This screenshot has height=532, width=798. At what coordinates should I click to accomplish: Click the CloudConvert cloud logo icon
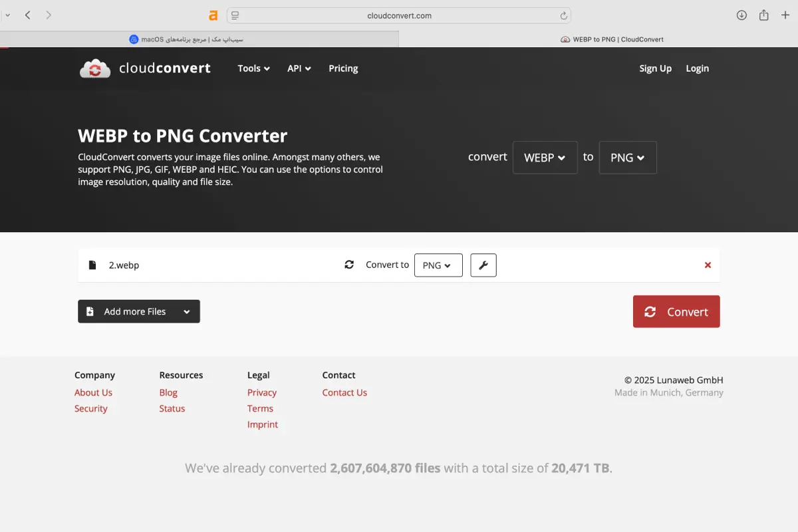[x=95, y=68]
